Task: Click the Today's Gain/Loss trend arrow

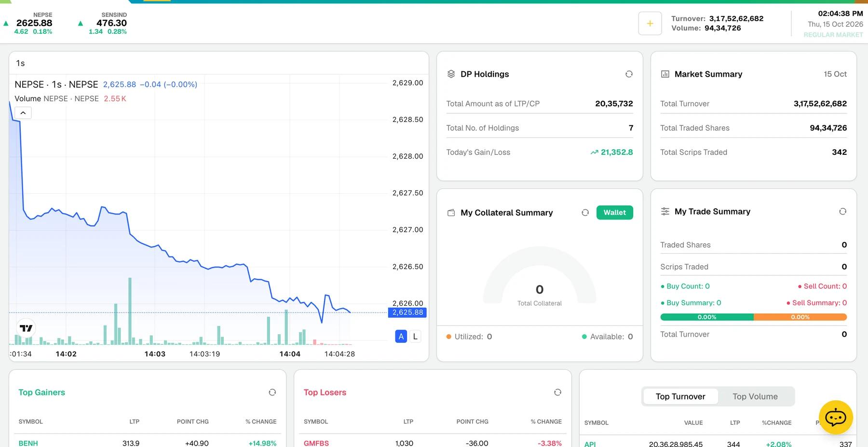Action: tap(594, 152)
